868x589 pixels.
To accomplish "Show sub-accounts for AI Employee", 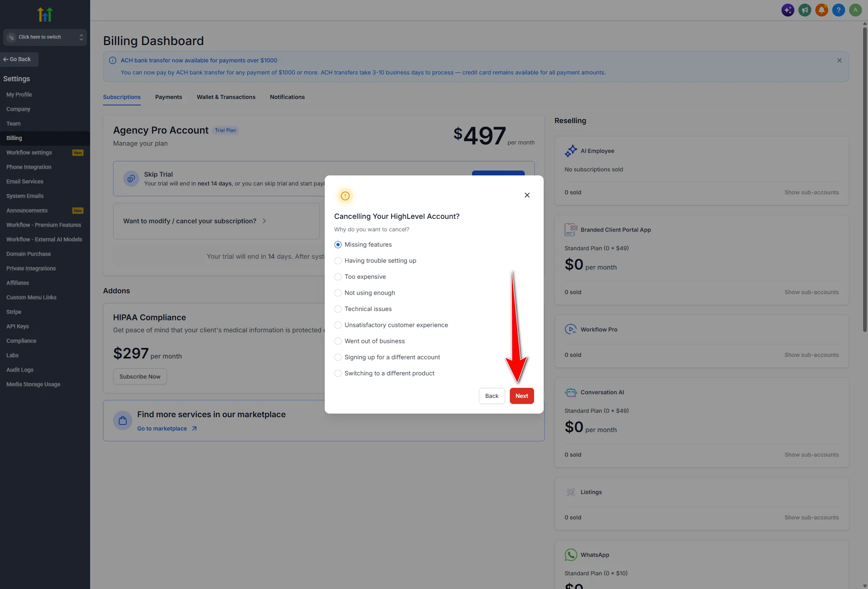I will [812, 192].
